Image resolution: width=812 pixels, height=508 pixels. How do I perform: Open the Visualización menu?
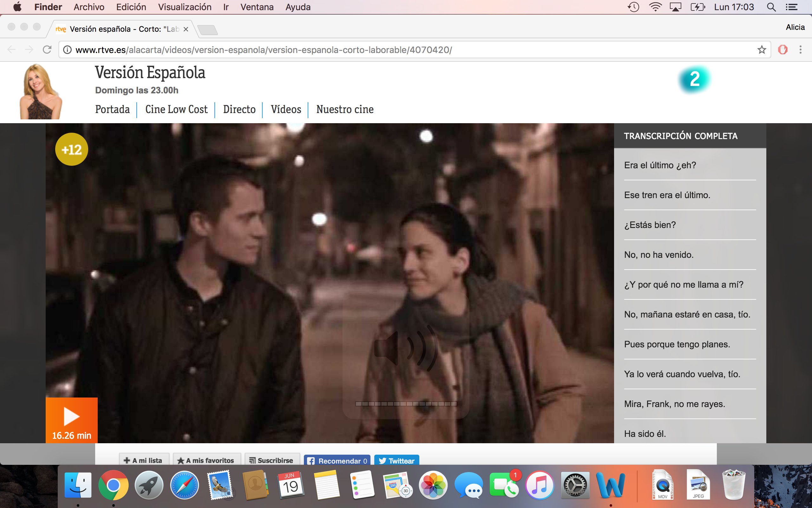coord(185,7)
